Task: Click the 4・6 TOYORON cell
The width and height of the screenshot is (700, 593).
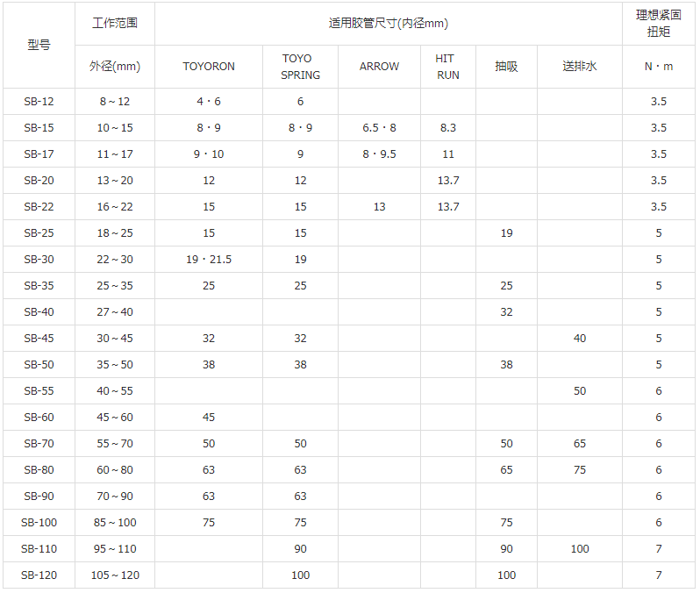Action: point(209,102)
